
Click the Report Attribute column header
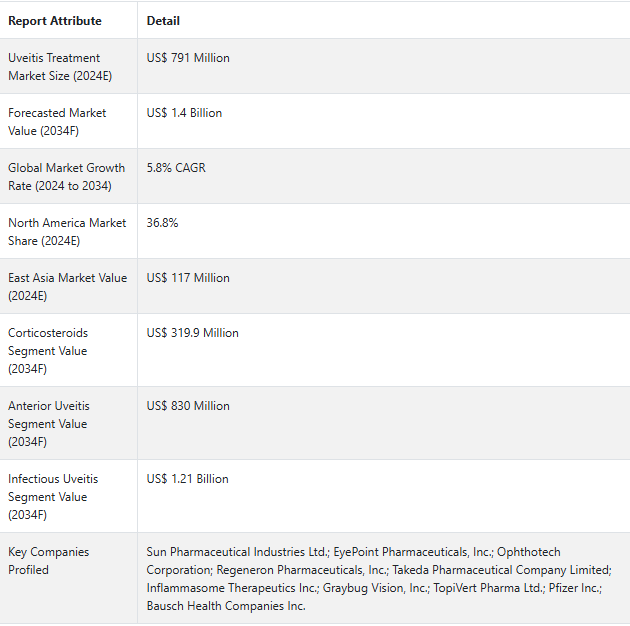coord(55,21)
